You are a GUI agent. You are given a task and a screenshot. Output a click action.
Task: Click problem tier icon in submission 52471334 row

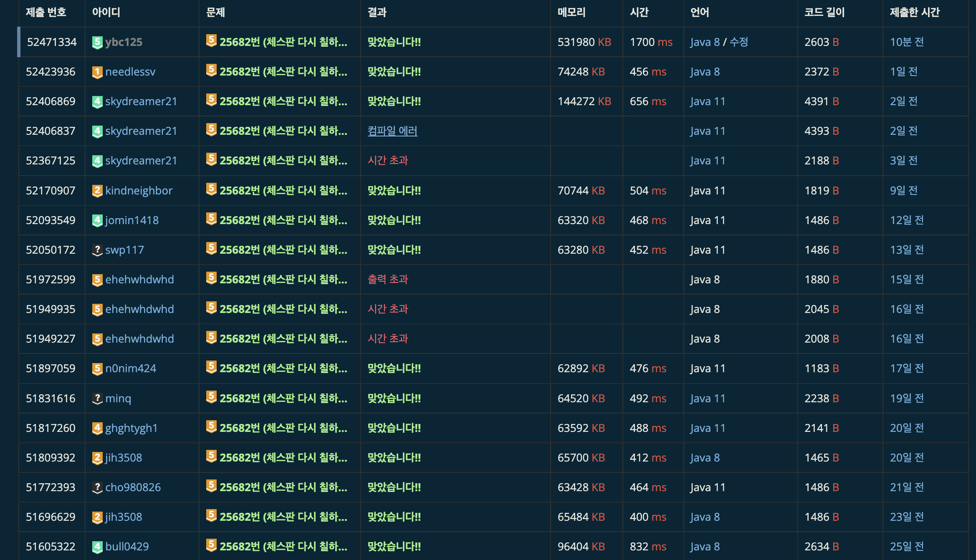pos(211,40)
